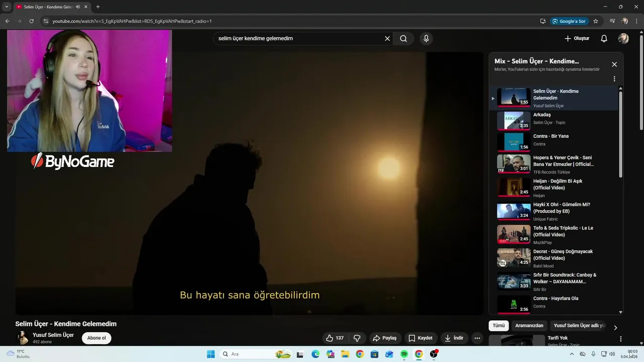
Task: Open File Explorer from the taskbar
Action: point(345,354)
